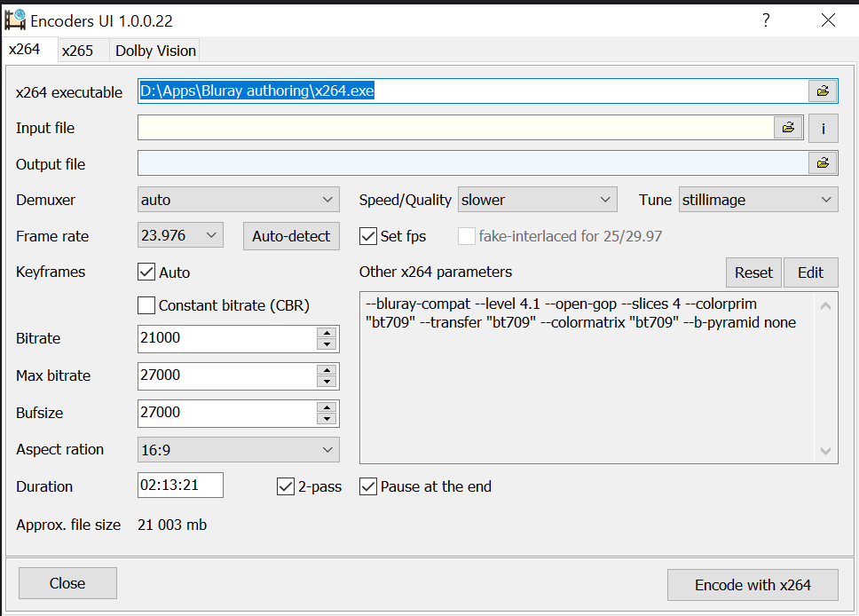This screenshot has height=616, width=859.
Task: Browse for the output file location
Action: pos(823,163)
